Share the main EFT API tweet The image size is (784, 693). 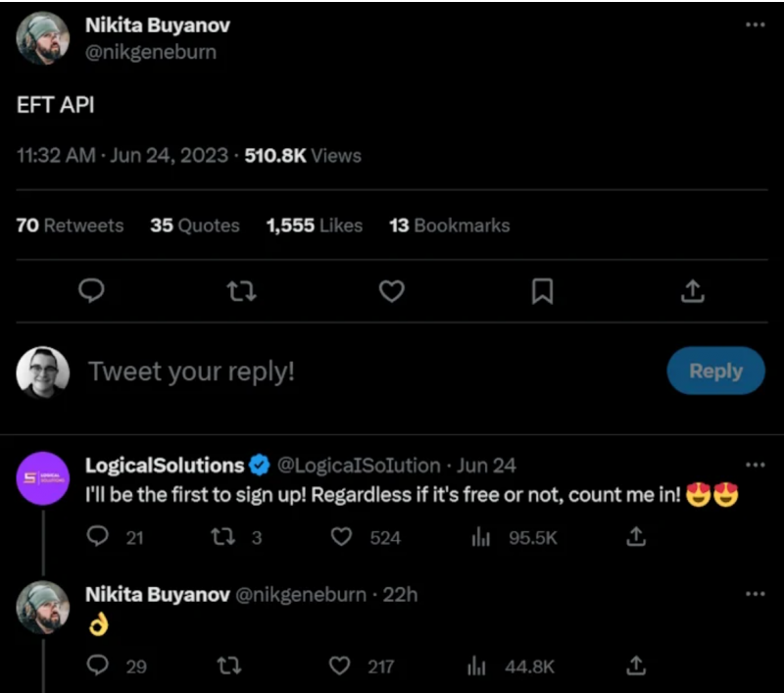tap(692, 291)
